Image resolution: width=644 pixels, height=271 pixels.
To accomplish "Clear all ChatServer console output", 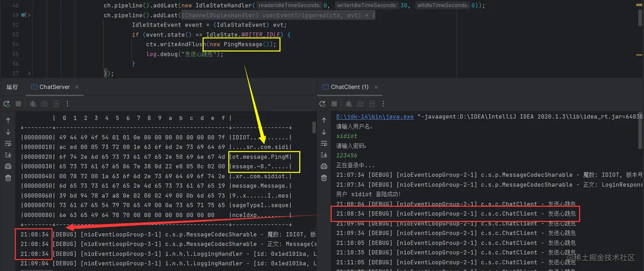I will tap(8, 178).
